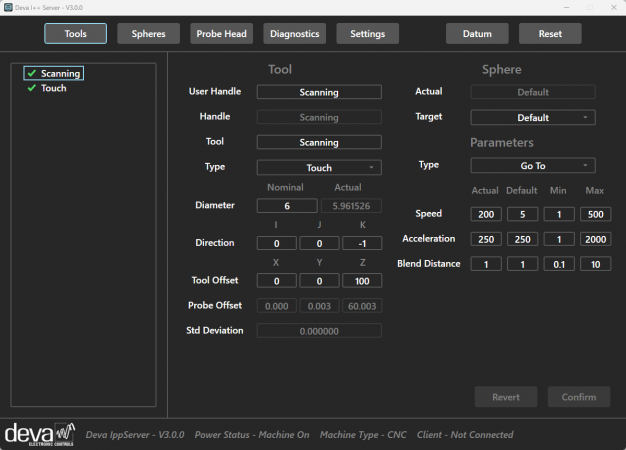Click the User Handle input field
Image resolution: width=626 pixels, height=450 pixels.
coord(319,92)
